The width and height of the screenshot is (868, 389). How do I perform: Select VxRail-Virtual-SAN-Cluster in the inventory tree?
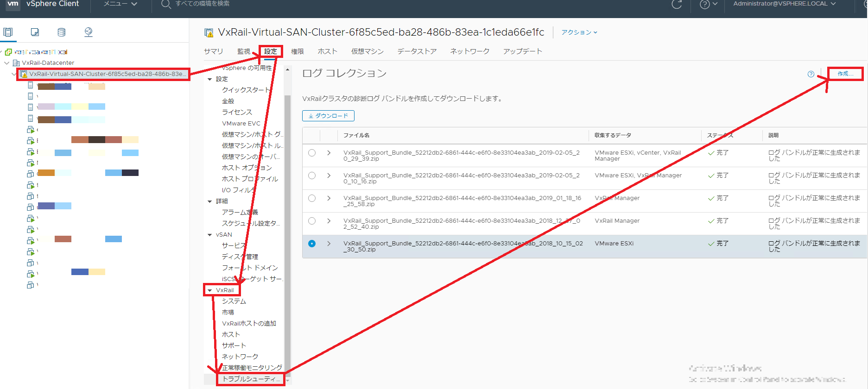[x=108, y=74]
